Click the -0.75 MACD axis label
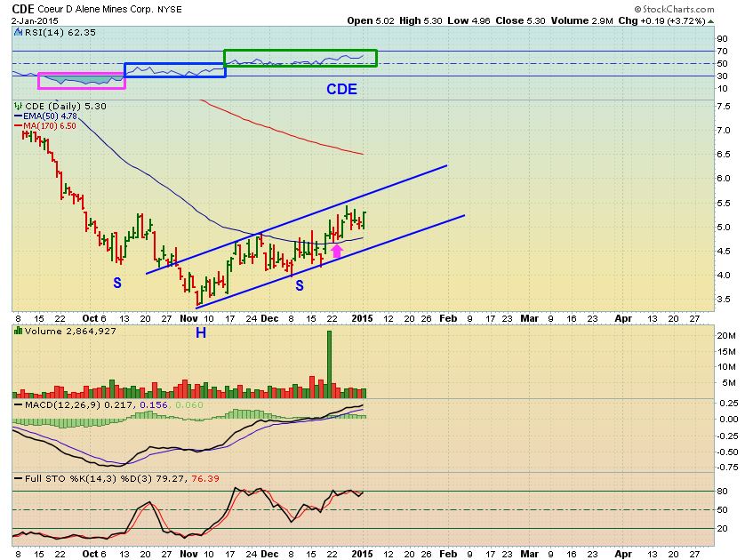Screen dimensions: 753x560 (727, 467)
